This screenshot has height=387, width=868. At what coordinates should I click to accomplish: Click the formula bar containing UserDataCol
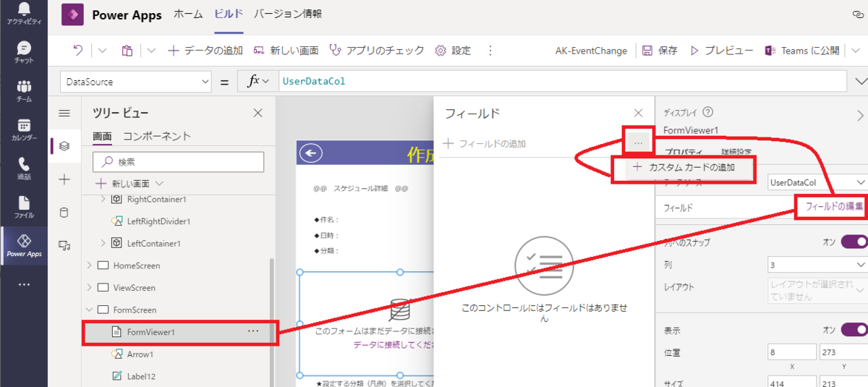(564, 82)
